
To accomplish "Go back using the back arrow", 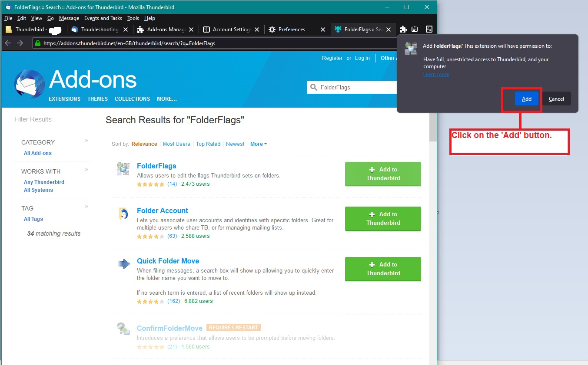I will [x=8, y=43].
